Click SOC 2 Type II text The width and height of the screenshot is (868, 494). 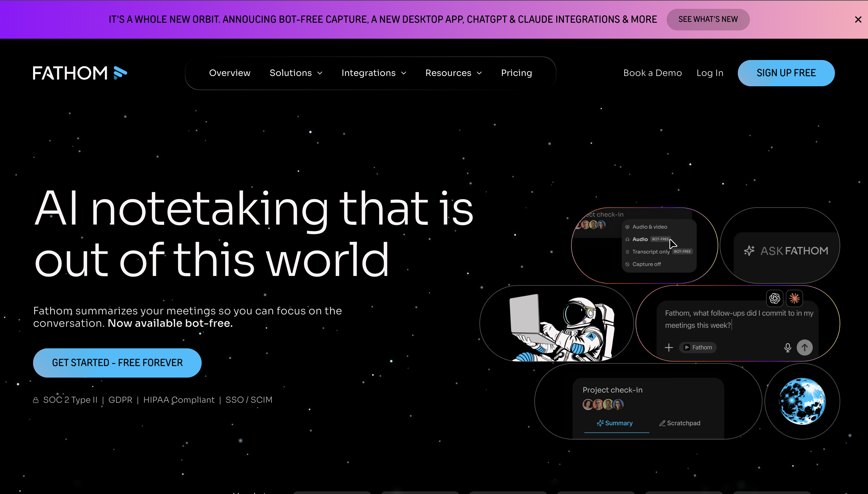point(70,400)
